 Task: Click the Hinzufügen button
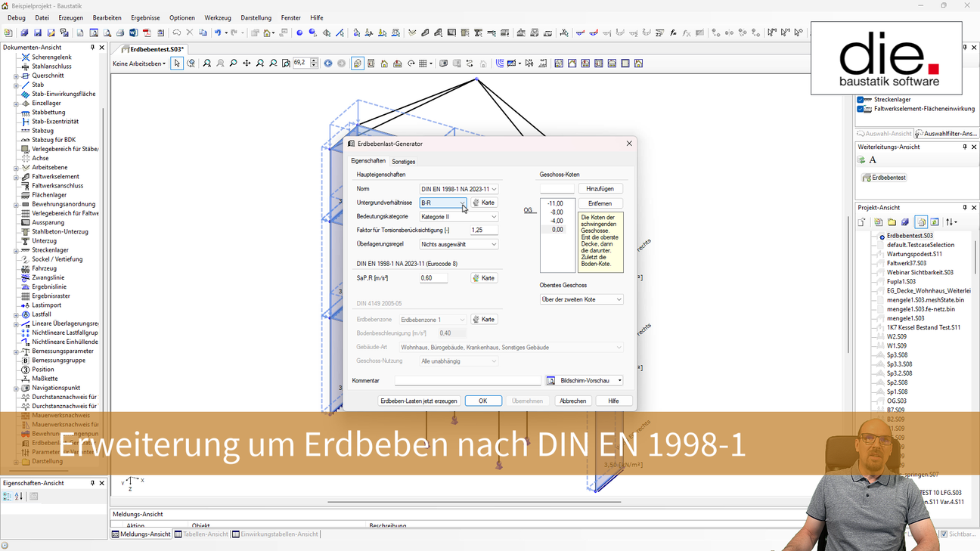(600, 189)
